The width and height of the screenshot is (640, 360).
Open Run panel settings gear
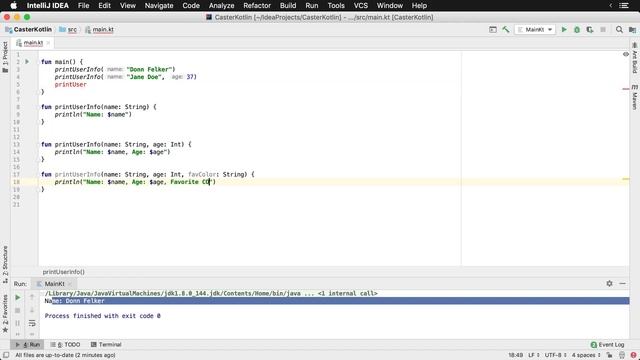pyautogui.click(x=609, y=283)
